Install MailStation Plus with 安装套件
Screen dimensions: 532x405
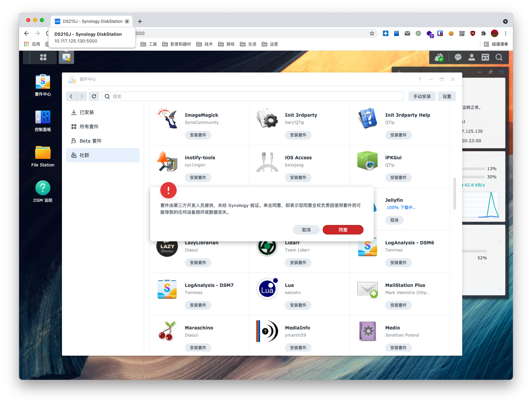[399, 305]
